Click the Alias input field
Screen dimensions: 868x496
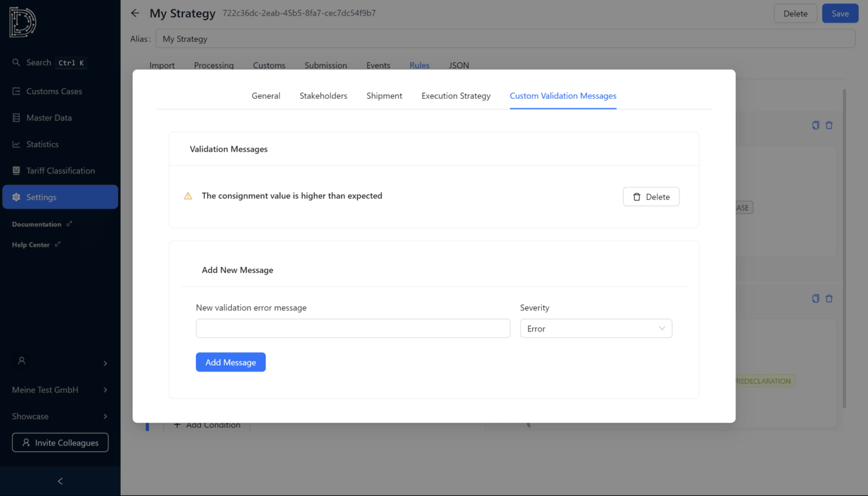[x=505, y=39]
